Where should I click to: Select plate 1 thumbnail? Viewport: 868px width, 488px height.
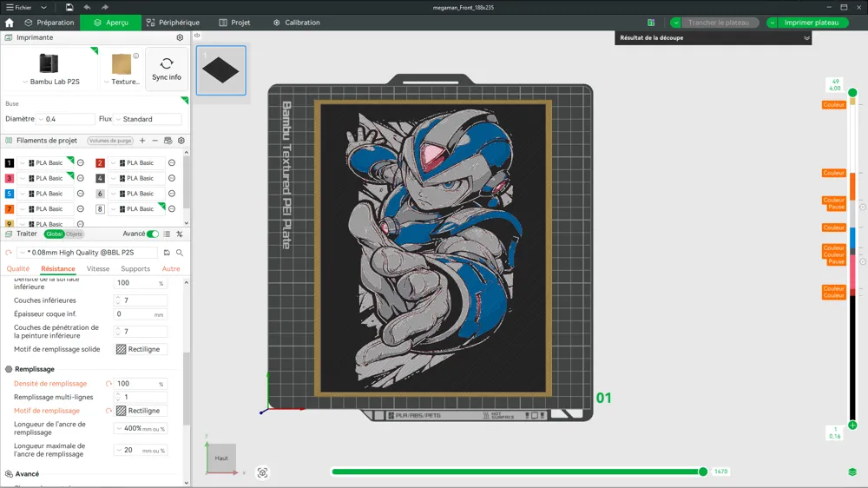pyautogui.click(x=220, y=70)
